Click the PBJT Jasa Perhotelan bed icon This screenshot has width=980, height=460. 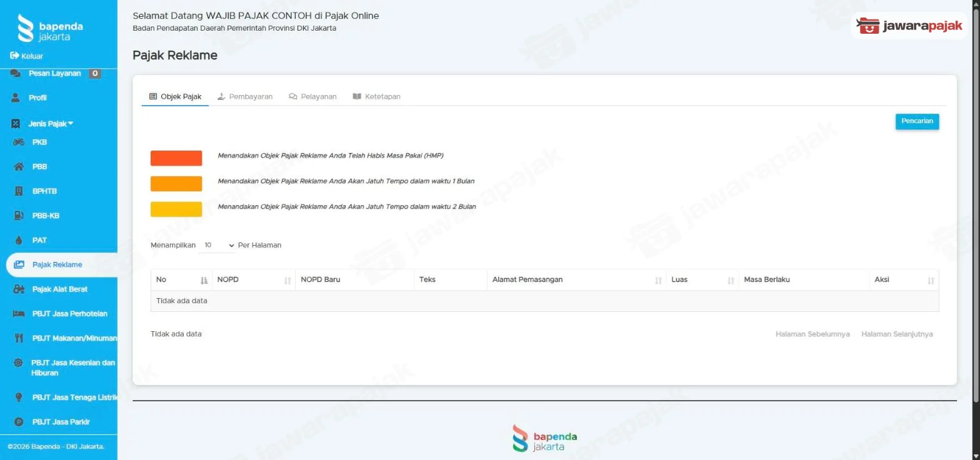coord(19,313)
